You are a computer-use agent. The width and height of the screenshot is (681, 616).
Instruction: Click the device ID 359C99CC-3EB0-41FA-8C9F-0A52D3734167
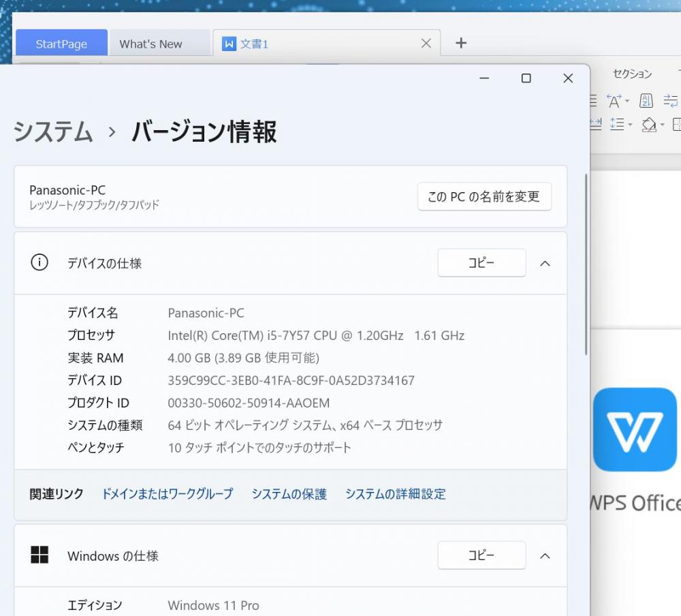[291, 380]
